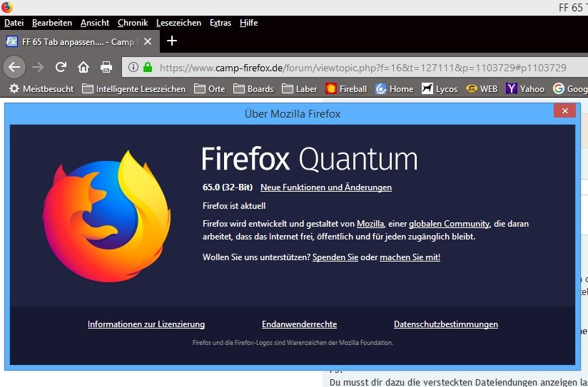The image size is (588, 387).
Task: Click the machen Sie mit! link
Action: pos(410,257)
